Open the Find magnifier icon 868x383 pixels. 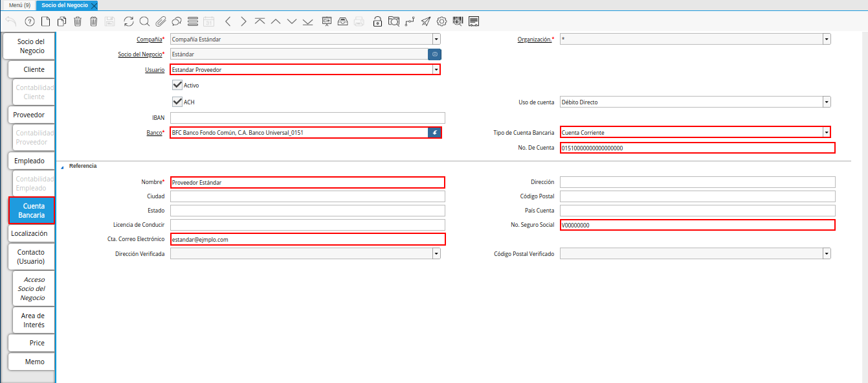tap(144, 21)
